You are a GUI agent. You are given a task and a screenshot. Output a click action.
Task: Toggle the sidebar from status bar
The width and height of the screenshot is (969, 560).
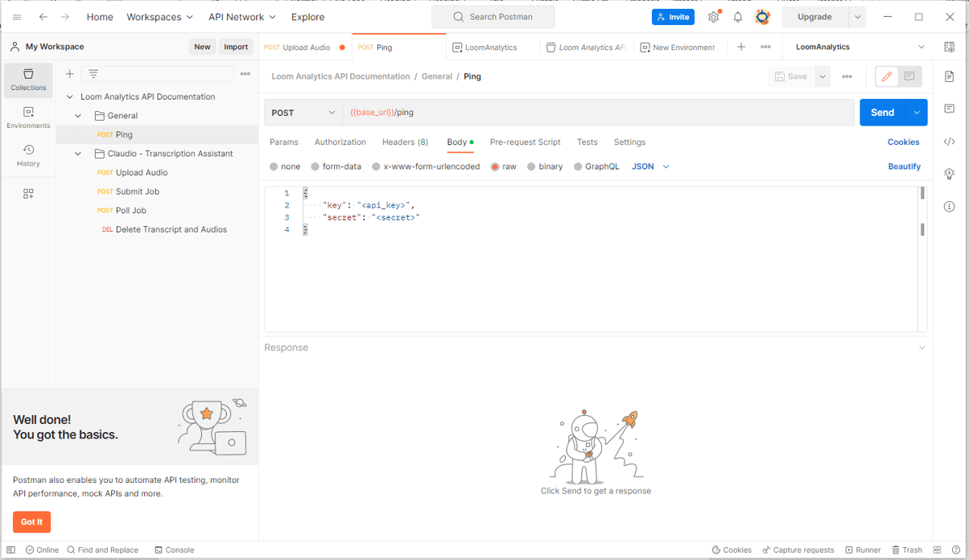[11, 550]
